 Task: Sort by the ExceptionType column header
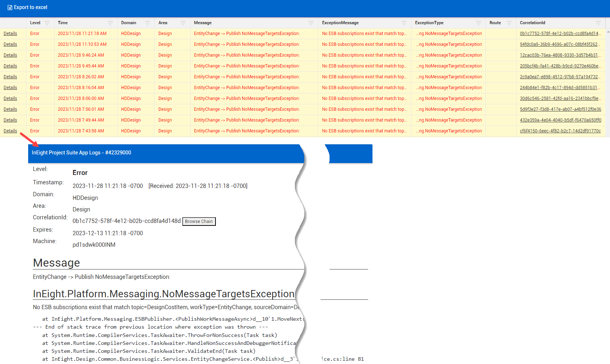pos(429,23)
